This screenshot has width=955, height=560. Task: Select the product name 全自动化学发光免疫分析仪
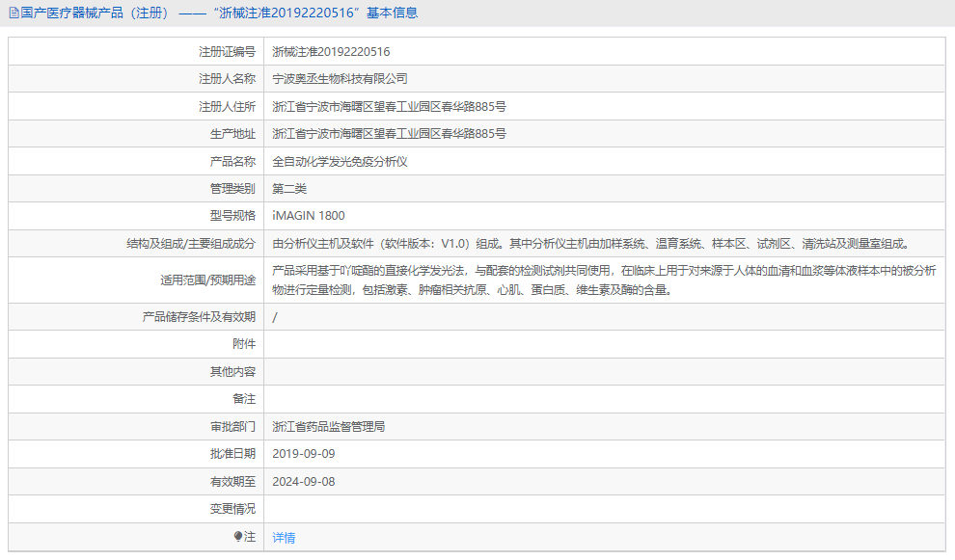[344, 160]
